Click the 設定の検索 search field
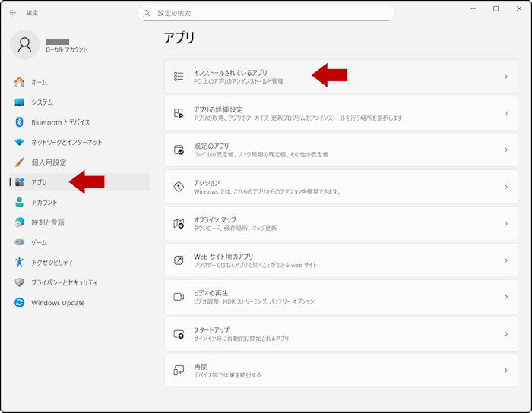 (266, 13)
